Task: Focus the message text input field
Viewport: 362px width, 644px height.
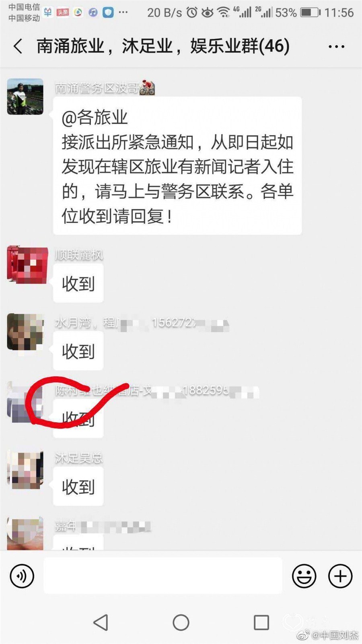Action: [162, 576]
